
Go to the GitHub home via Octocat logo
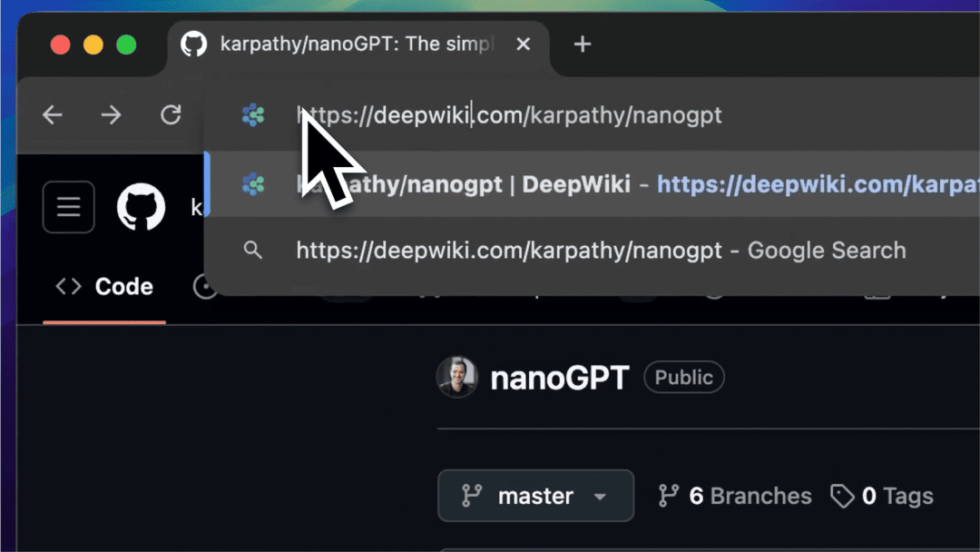click(142, 207)
